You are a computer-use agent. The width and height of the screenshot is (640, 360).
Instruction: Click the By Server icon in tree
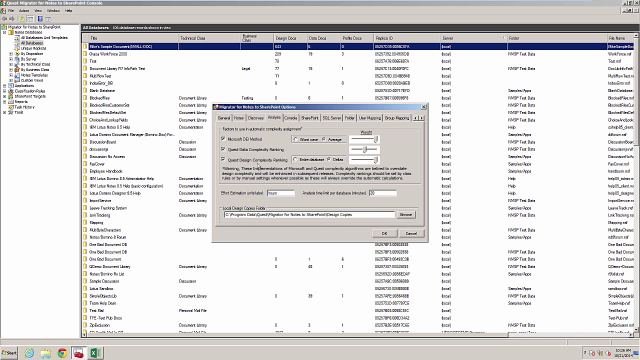pyautogui.click(x=17, y=59)
